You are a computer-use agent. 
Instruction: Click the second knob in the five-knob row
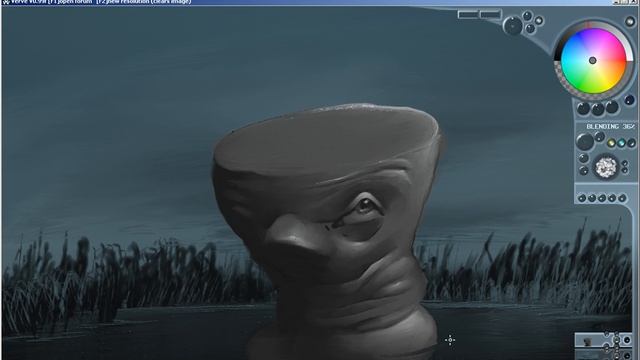point(592,198)
